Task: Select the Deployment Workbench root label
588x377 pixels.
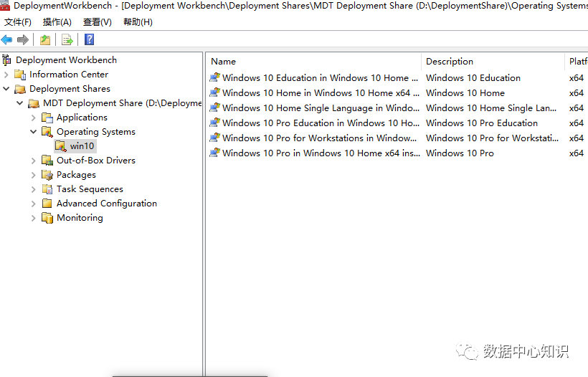Action: pyautogui.click(x=67, y=60)
